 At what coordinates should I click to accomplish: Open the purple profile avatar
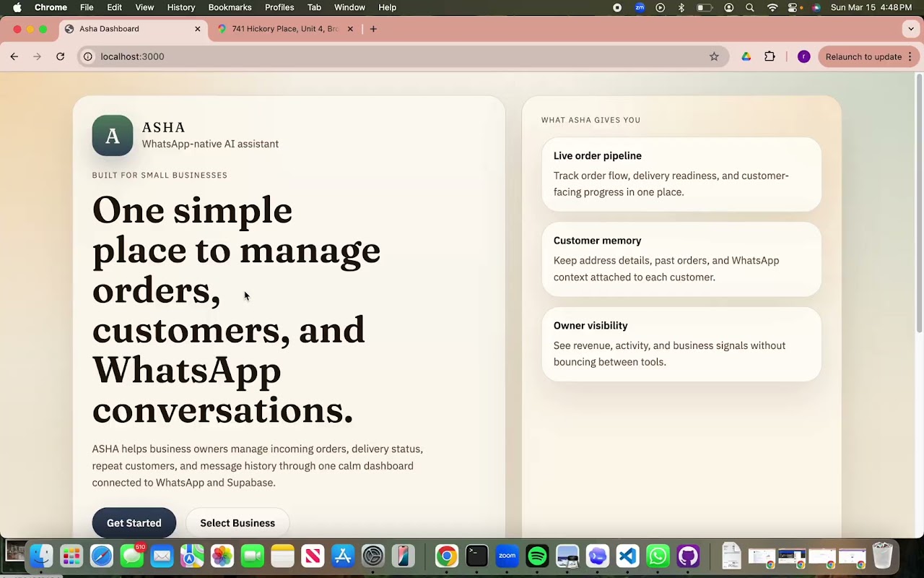[803, 56]
